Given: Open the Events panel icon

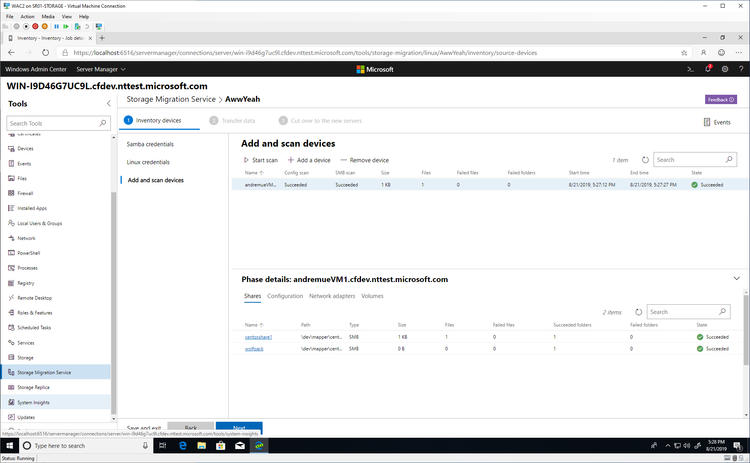Looking at the screenshot, I should (x=717, y=122).
